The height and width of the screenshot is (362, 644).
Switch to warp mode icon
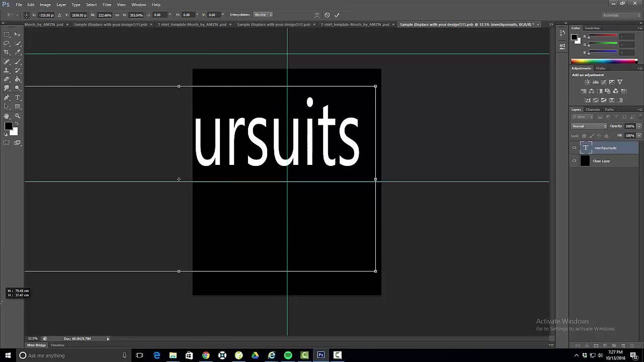point(316,15)
